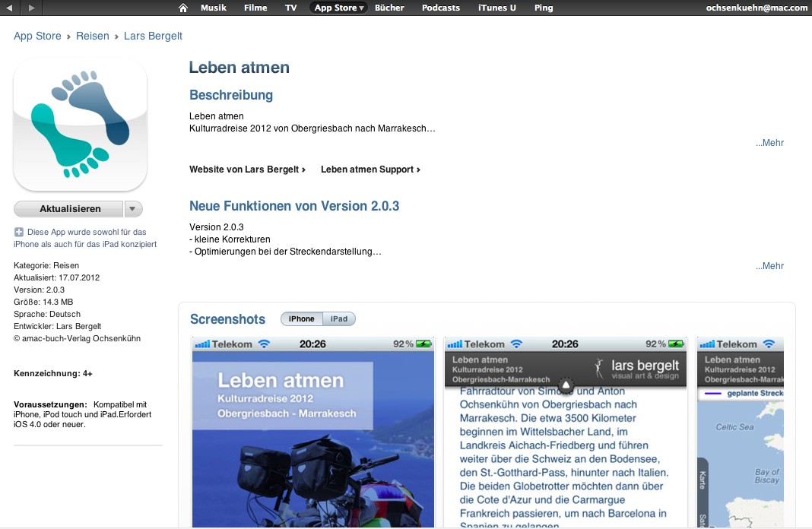Open account ochsenkuehn@mac.com
The height and width of the screenshot is (529, 812).
tap(756, 8)
